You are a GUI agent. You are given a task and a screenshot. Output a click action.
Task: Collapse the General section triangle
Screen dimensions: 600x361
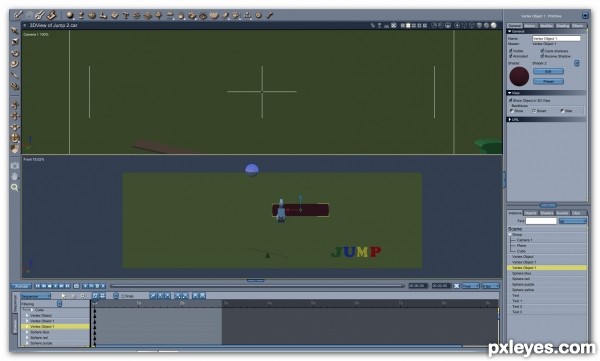[510, 31]
